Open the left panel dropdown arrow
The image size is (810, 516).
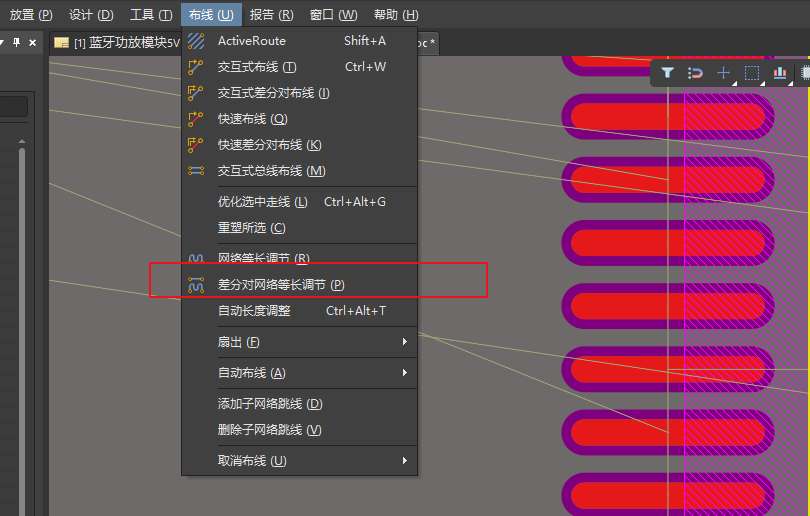click(3, 42)
